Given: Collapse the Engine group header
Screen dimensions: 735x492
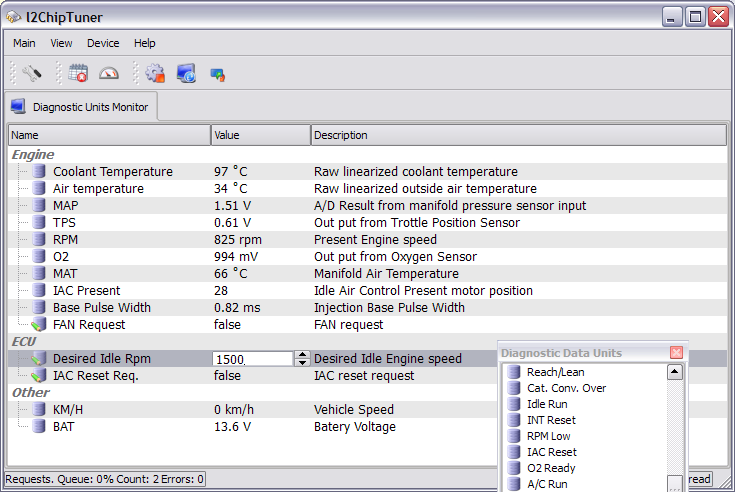Looking at the screenshot, I should (33, 154).
